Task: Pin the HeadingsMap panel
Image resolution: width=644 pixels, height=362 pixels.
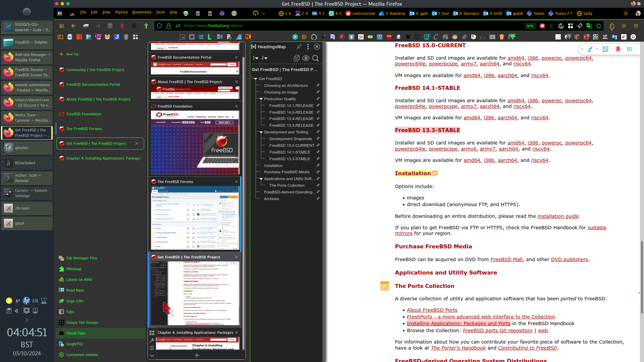Action: click(299, 47)
